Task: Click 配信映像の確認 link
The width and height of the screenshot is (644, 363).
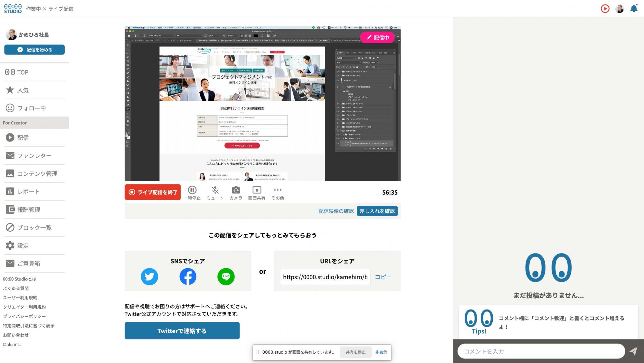Action: pos(336,211)
